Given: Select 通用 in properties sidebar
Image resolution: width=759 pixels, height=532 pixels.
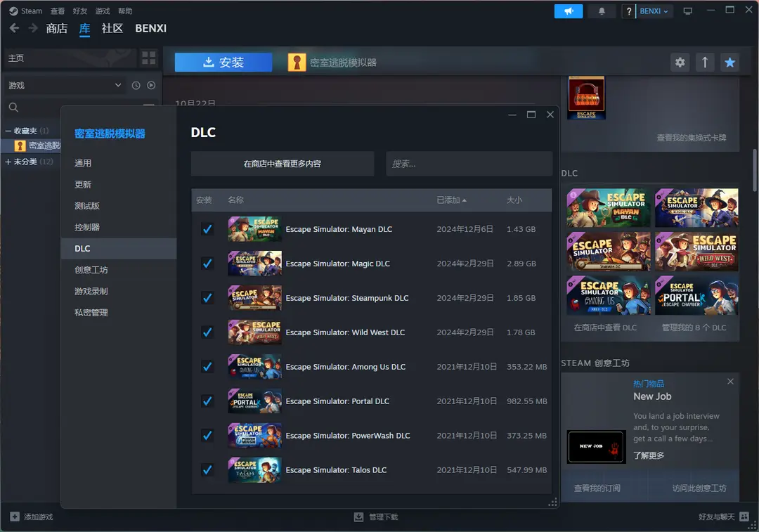Looking at the screenshot, I should (119, 163).
